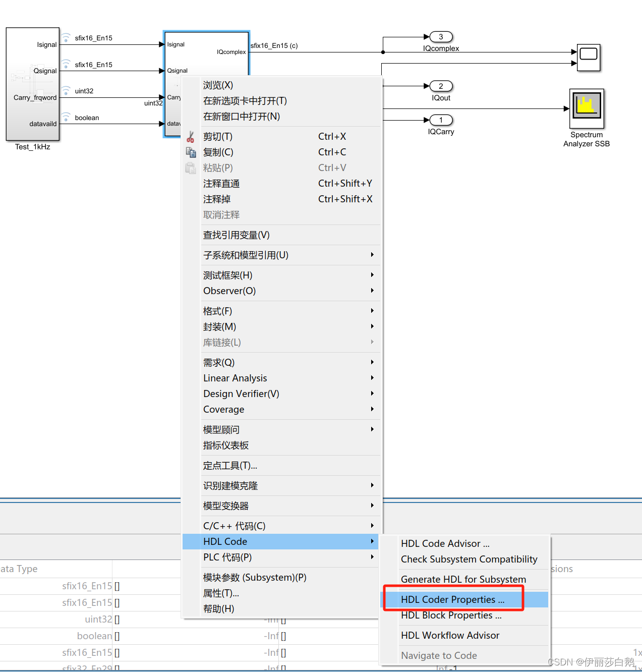Open the Spectrum Analyzer SSB block

[586, 107]
